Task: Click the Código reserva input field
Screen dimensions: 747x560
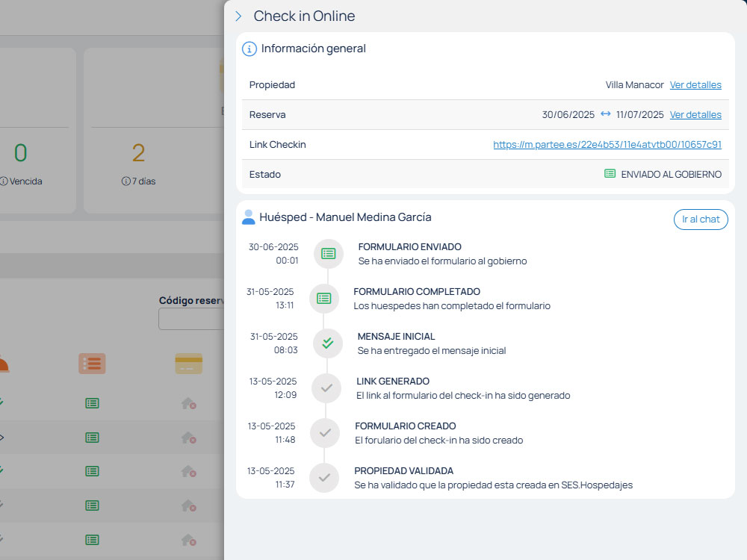Action: pos(191,319)
